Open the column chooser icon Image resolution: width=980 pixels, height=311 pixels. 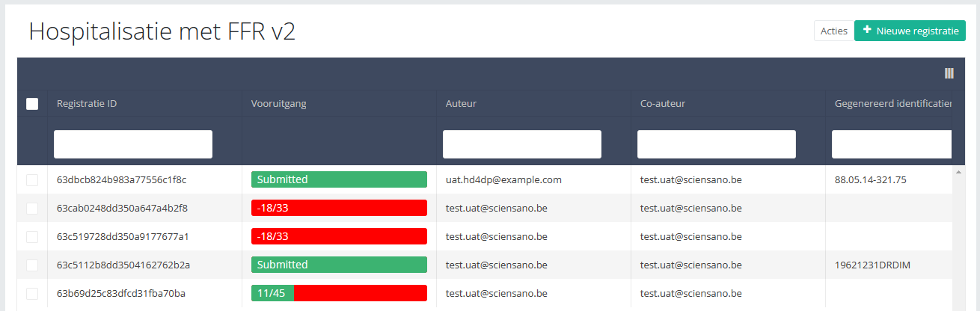pyautogui.click(x=949, y=73)
